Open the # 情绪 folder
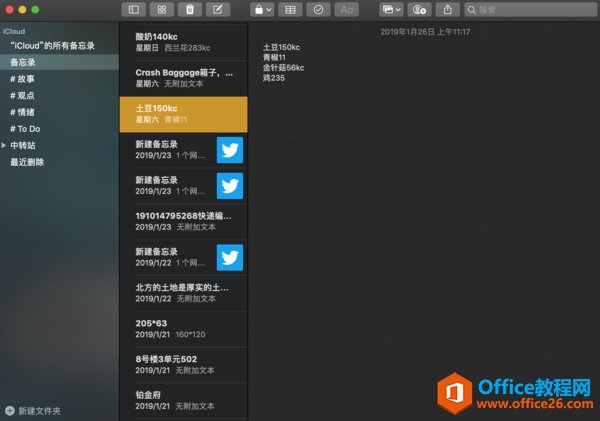 coord(59,112)
